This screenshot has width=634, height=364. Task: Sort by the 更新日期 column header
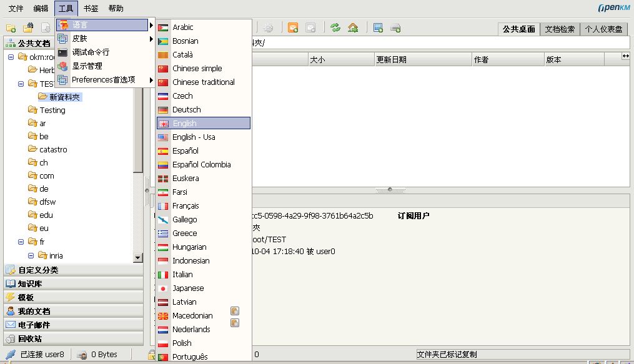coord(423,59)
